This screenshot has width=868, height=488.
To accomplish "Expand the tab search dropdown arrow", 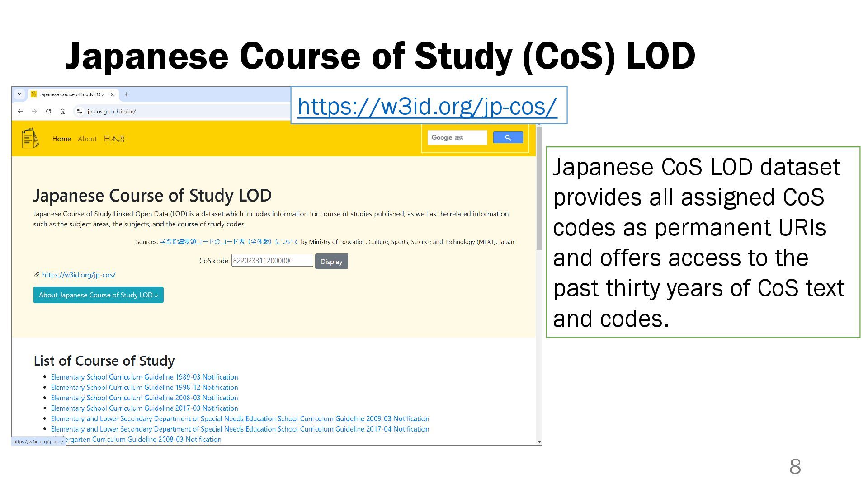I will (19, 94).
